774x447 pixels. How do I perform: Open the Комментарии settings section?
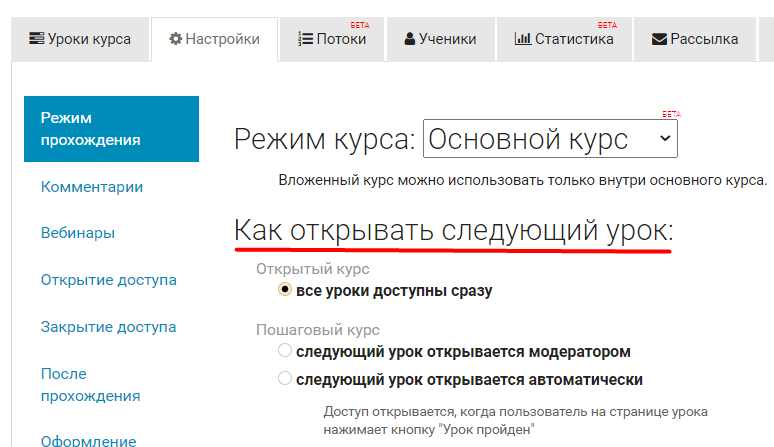tap(92, 187)
